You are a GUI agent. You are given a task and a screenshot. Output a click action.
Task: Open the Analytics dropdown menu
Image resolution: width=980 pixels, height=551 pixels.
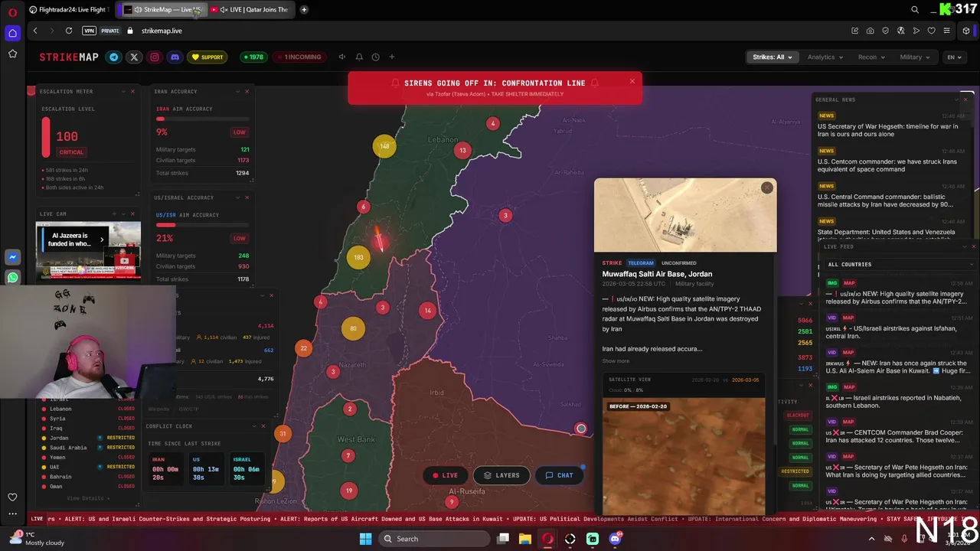(825, 57)
